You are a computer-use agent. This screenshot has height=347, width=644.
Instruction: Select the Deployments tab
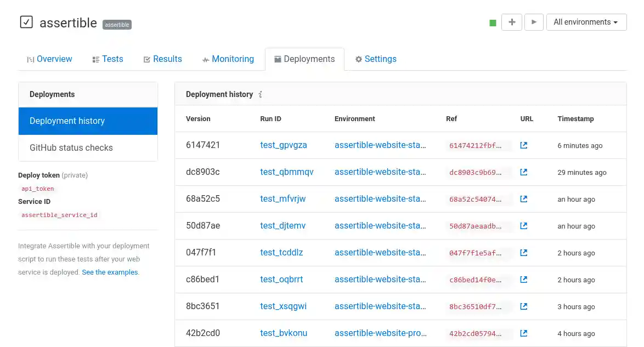click(305, 59)
